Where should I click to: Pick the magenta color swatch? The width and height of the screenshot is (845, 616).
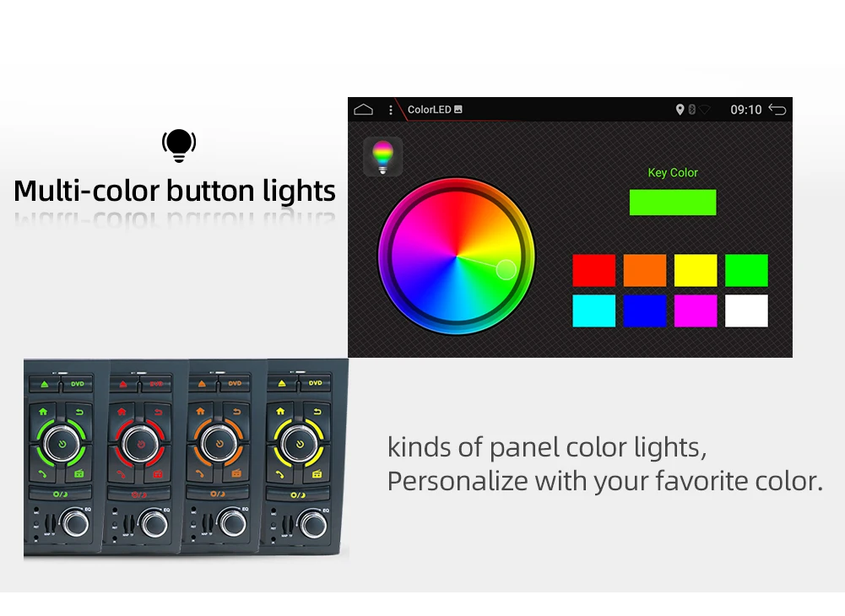click(x=696, y=311)
